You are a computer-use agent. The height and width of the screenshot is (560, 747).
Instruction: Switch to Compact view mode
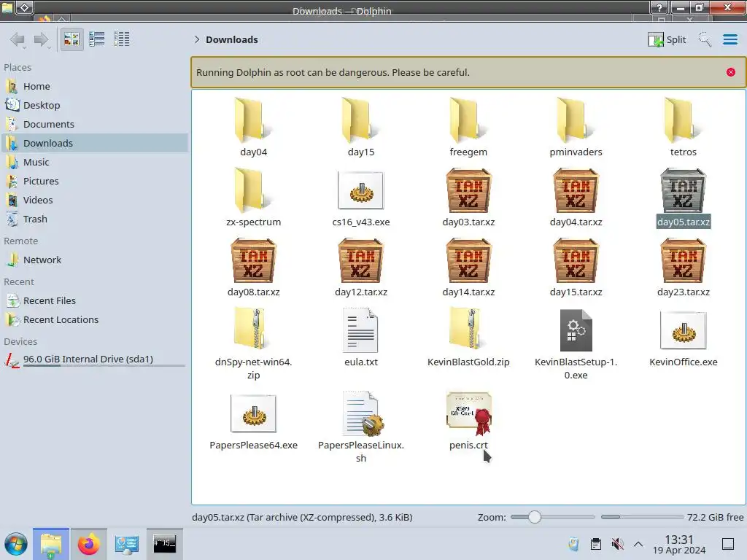coord(97,39)
